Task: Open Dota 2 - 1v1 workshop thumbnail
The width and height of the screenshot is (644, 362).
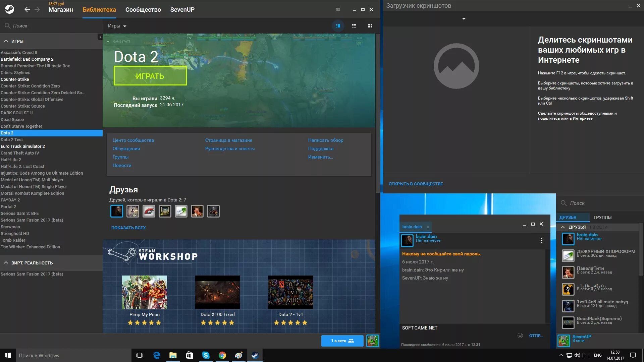Action: [x=290, y=292]
